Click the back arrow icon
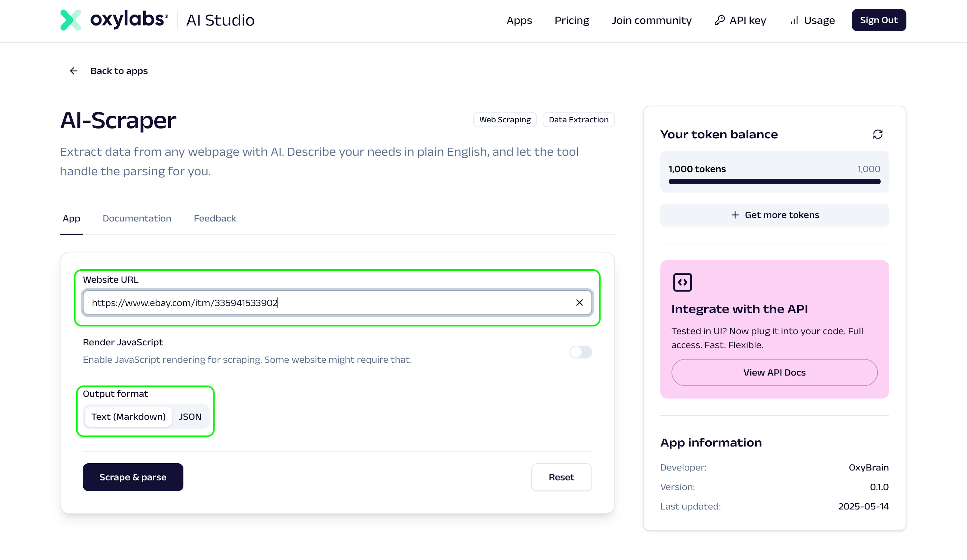967x560 pixels. [x=74, y=71]
